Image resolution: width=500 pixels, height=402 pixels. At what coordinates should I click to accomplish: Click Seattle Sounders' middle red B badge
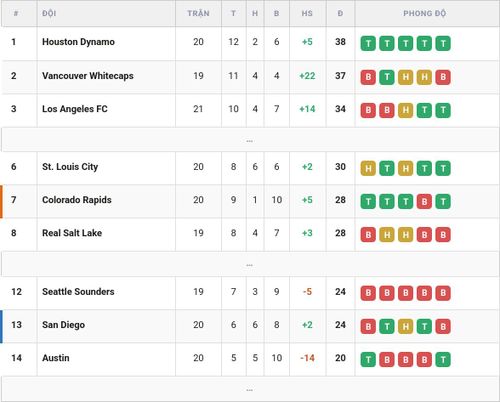click(405, 293)
